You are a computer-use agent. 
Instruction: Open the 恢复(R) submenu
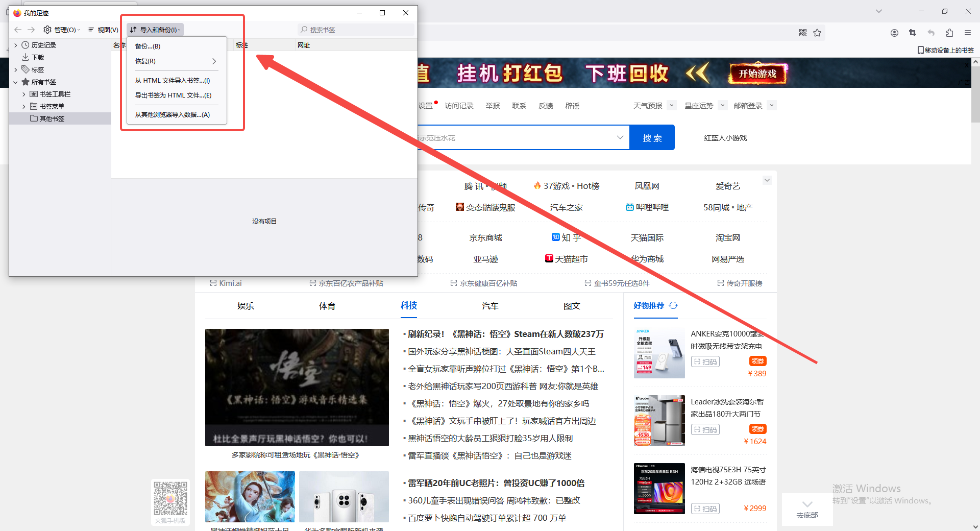pos(177,61)
